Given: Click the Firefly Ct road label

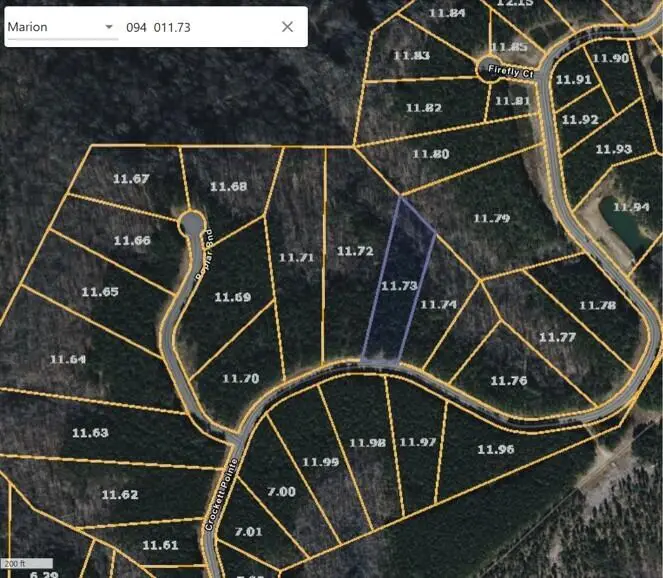Looking at the screenshot, I should (511, 71).
